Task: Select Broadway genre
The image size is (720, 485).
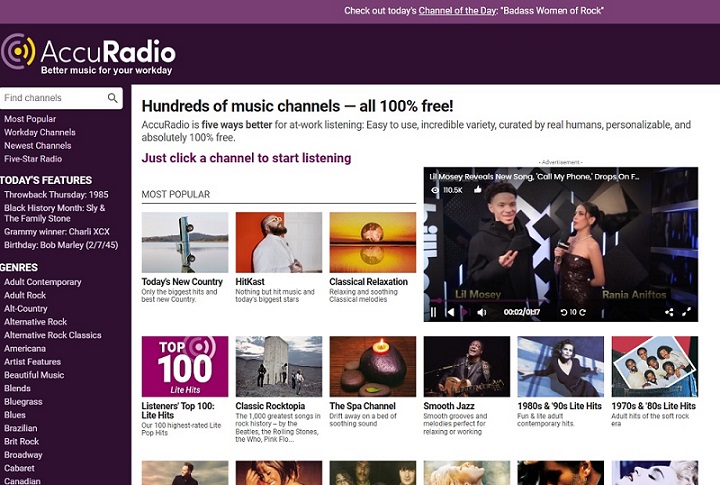Action: tap(23, 455)
